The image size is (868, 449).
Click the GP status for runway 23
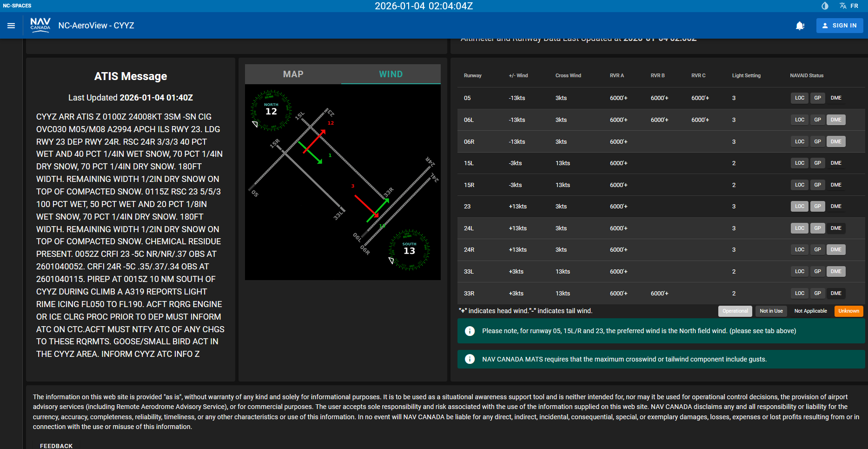coord(817,207)
